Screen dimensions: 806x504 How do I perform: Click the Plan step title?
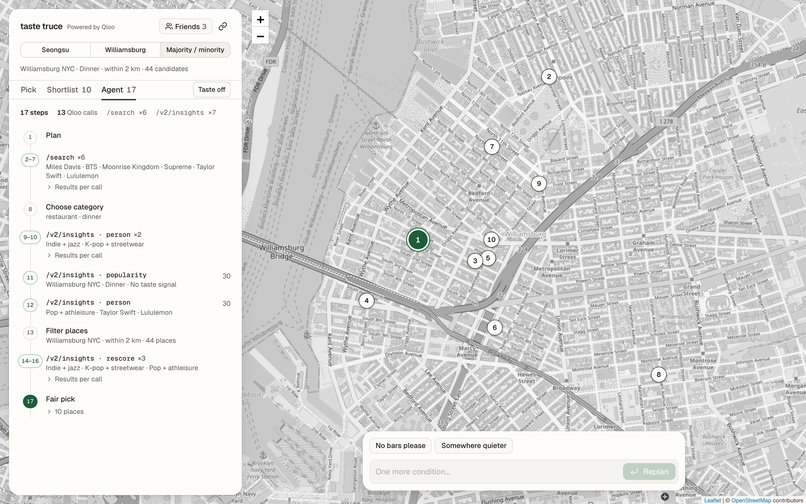pos(53,135)
